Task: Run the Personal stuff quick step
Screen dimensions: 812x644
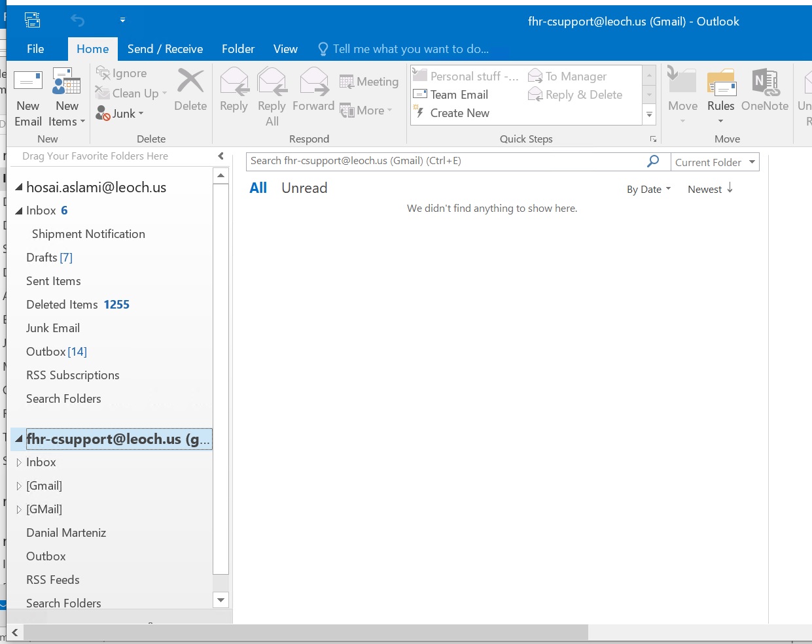Action: [466, 76]
